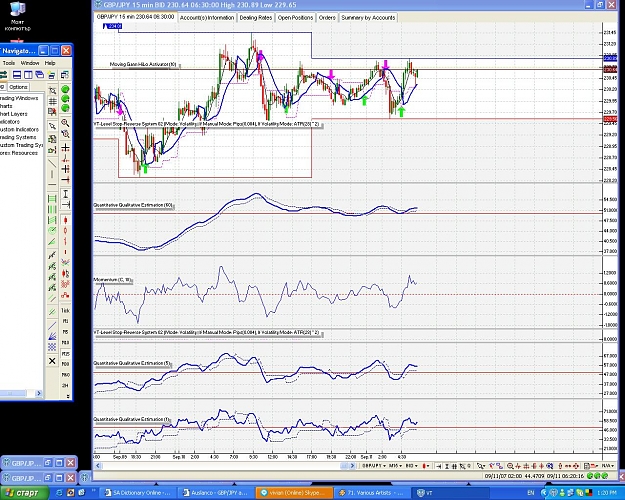Select the Gann fan drawing tool
The width and height of the screenshot is (625, 500).
[x=52, y=337]
